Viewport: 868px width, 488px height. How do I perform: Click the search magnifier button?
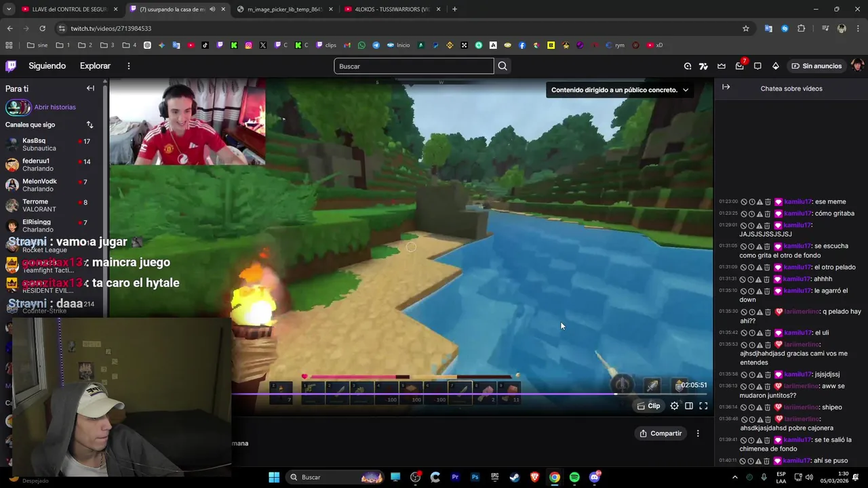pos(502,66)
